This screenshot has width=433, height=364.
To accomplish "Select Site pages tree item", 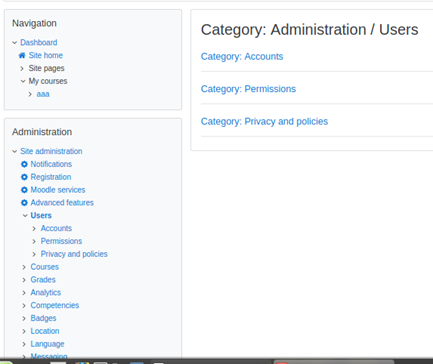I will click(x=46, y=68).
